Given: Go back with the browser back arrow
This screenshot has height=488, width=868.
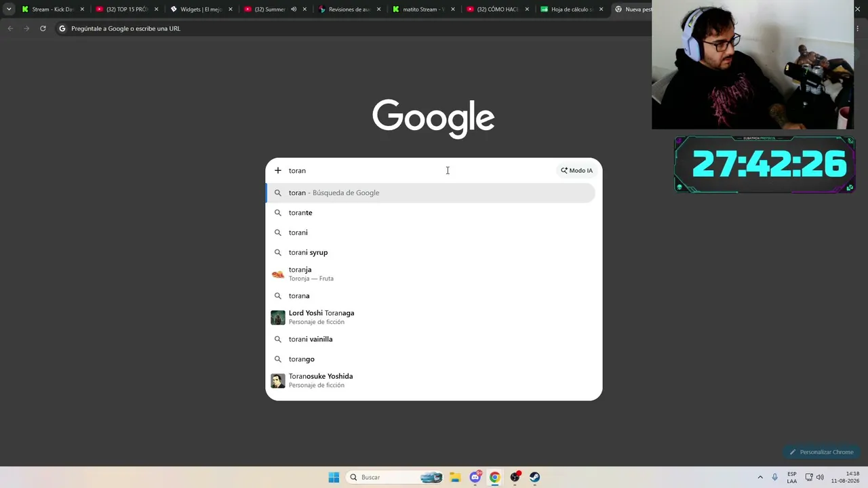Looking at the screenshot, I should coord(10,28).
